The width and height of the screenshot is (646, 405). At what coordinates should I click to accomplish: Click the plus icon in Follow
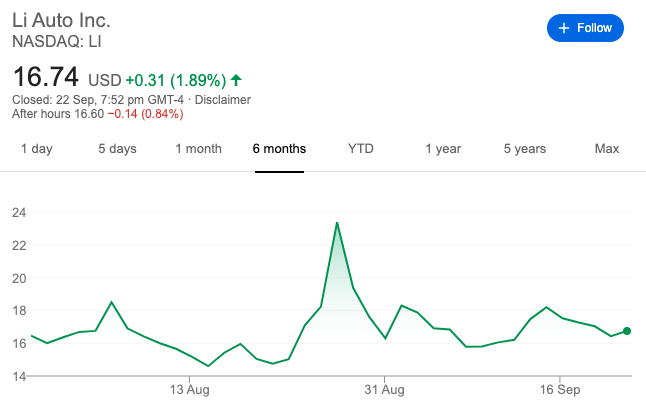[564, 28]
